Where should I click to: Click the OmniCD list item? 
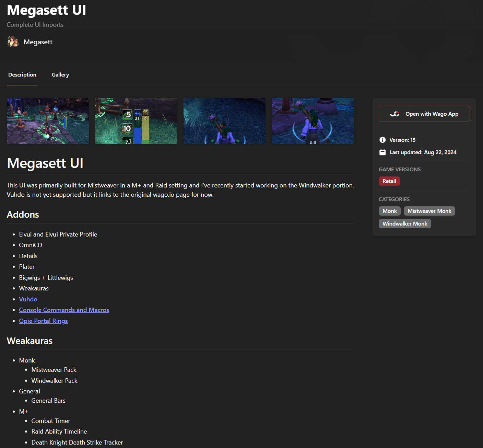(x=31, y=245)
